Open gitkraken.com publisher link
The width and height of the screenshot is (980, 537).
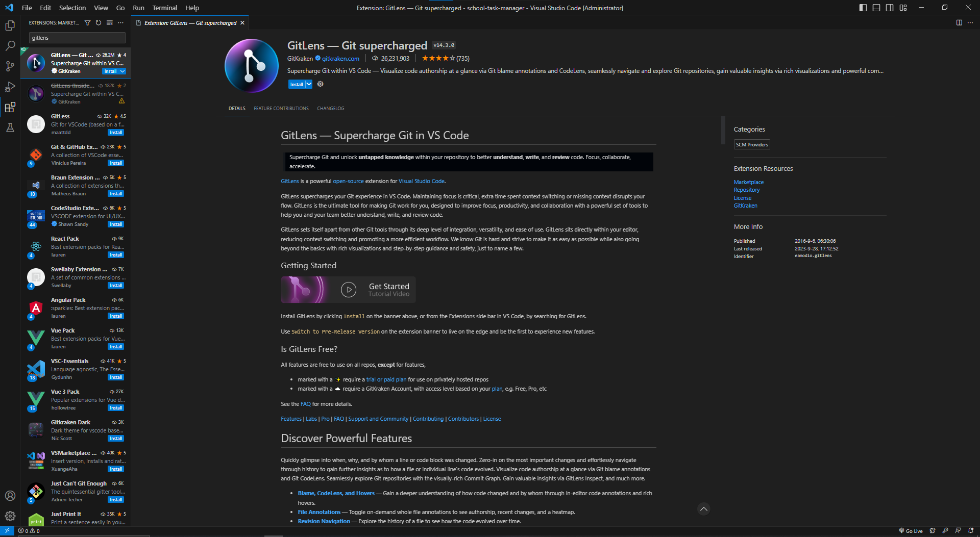(340, 59)
